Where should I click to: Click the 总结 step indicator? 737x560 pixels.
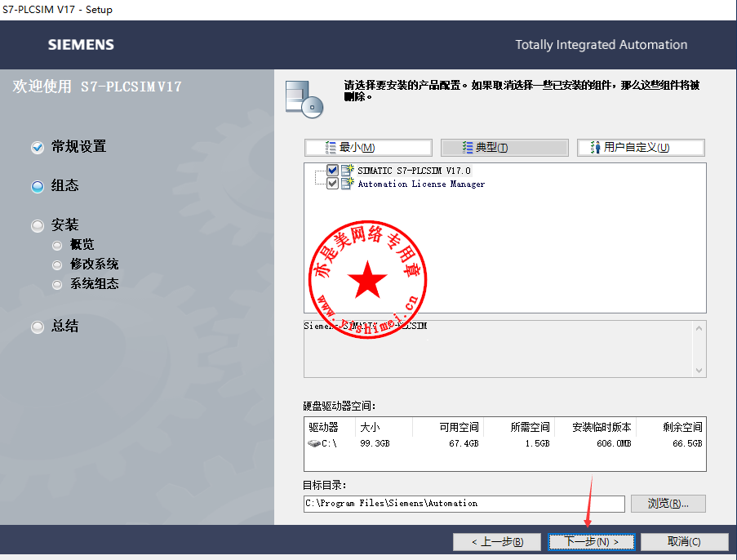pyautogui.click(x=38, y=327)
